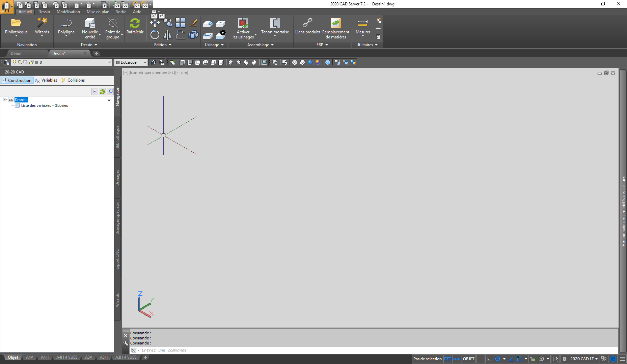Toggle the grid display in status bar
Image resolution: width=627 pixels, height=364 pixels.
(x=481, y=359)
